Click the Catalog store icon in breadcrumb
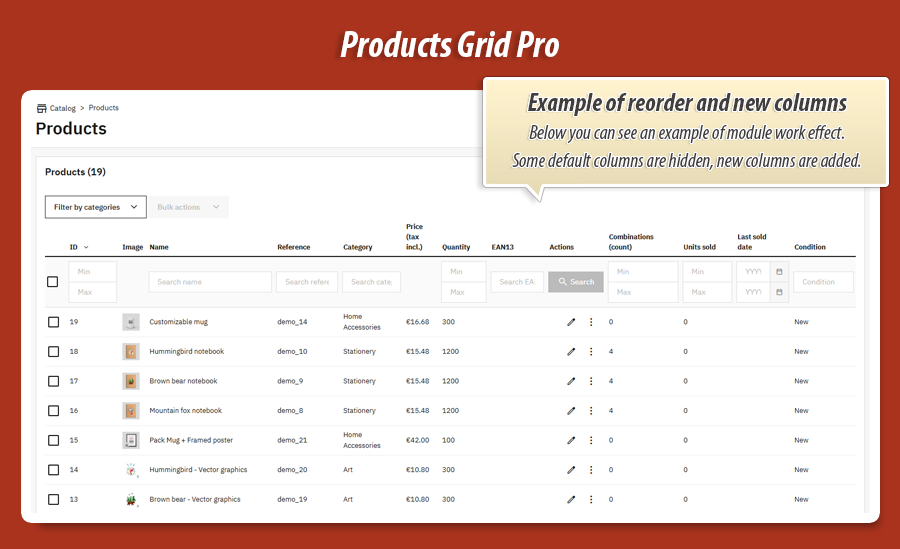This screenshot has width=900, height=549. click(41, 108)
